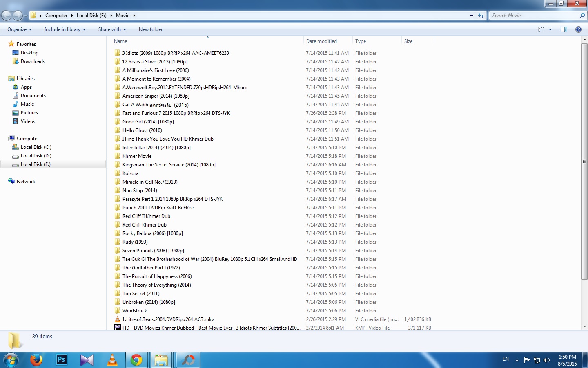Click the search magnifier icon
Image resolution: width=588 pixels, height=368 pixels.
point(582,16)
